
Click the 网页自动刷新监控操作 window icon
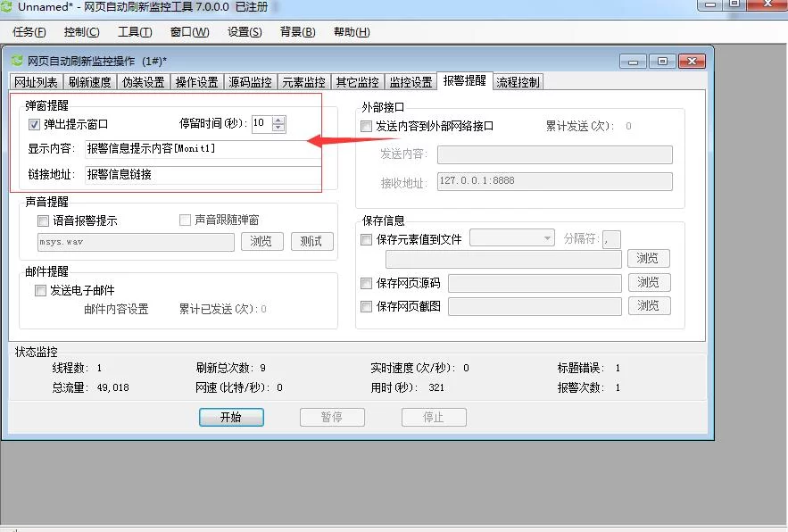coord(18,61)
